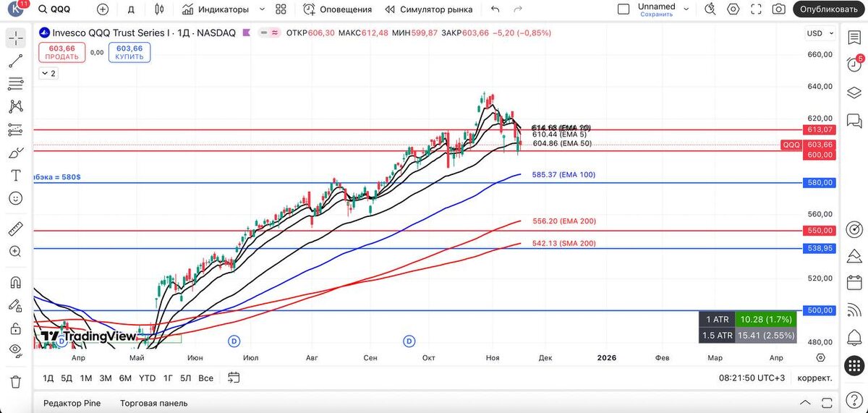The height and width of the screenshot is (413, 868).
Task: Take a chart snapshot with camera icon
Action: pyautogui.click(x=778, y=9)
